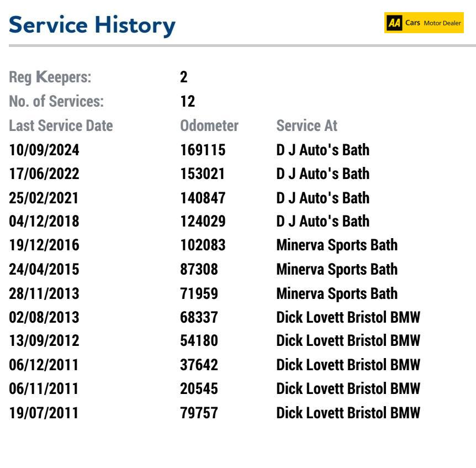Click the AA logo icon
476x468 pixels.
394,23
